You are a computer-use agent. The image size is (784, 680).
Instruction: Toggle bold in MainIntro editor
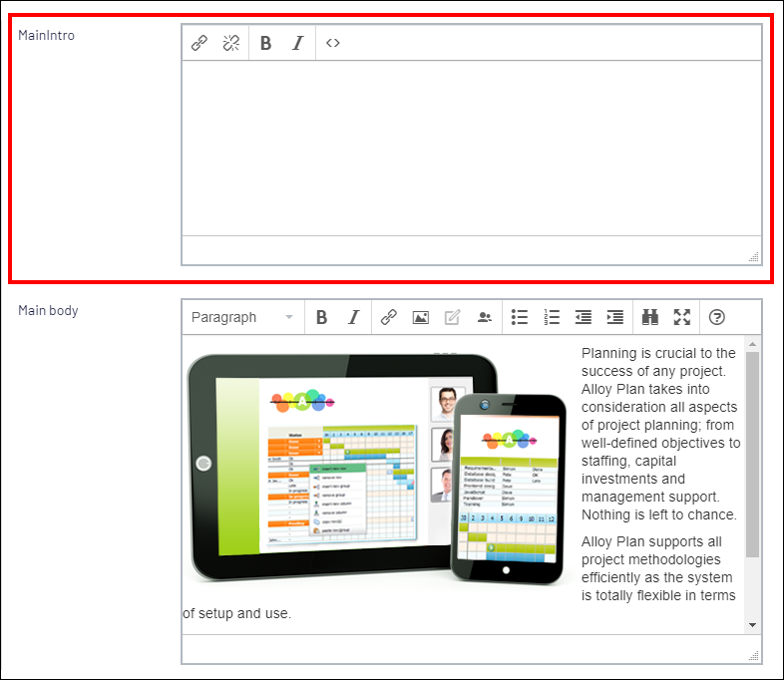point(266,43)
